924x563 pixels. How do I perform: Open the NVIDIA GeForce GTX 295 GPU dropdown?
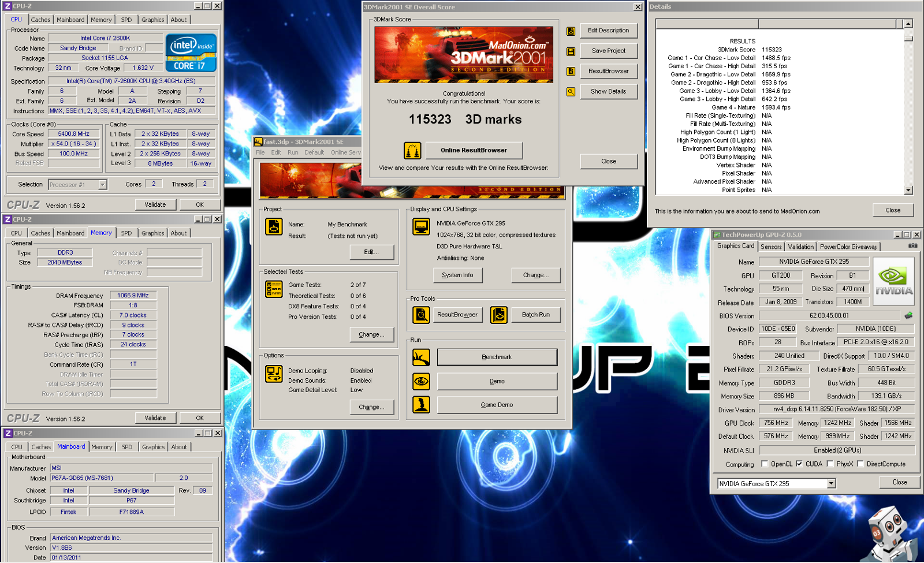pos(831,484)
